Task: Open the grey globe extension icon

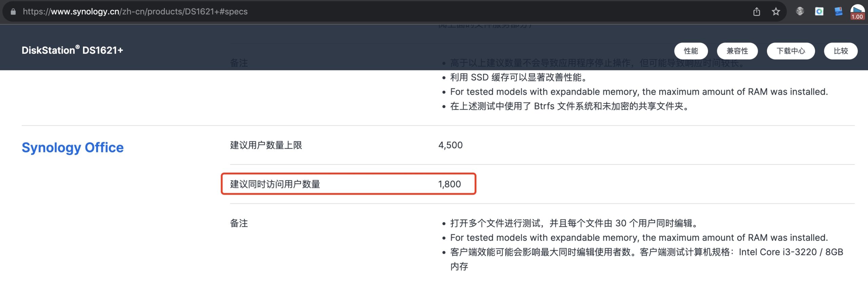Action: coord(800,12)
